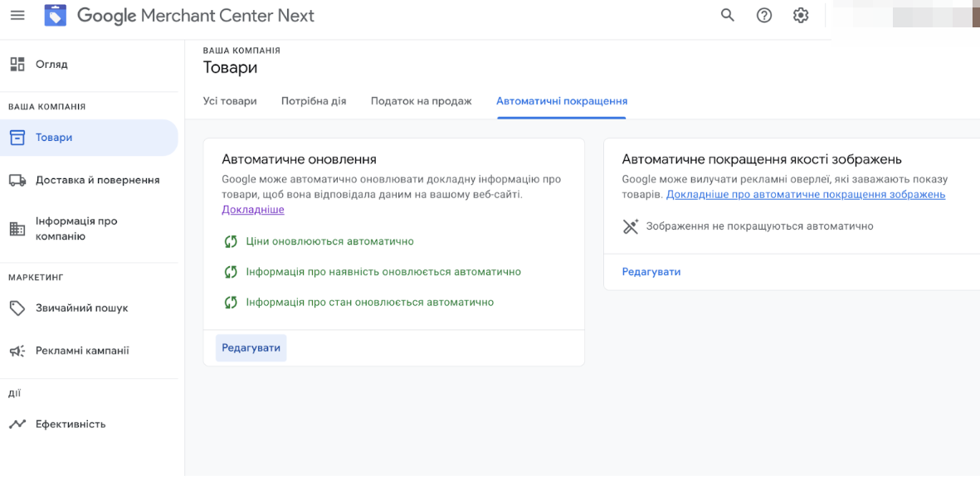Click the Google Merchant Center Next title
This screenshot has height=485, width=980.
(196, 16)
